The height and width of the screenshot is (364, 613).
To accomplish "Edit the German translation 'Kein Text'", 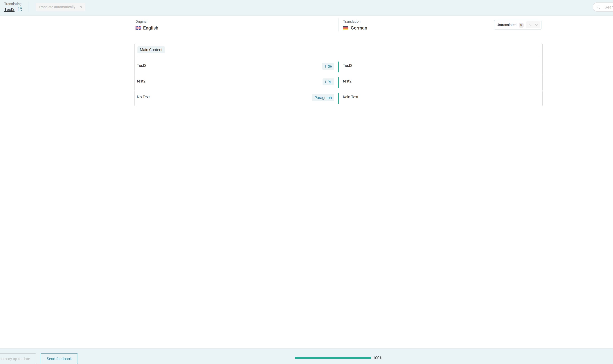I will [351, 97].
